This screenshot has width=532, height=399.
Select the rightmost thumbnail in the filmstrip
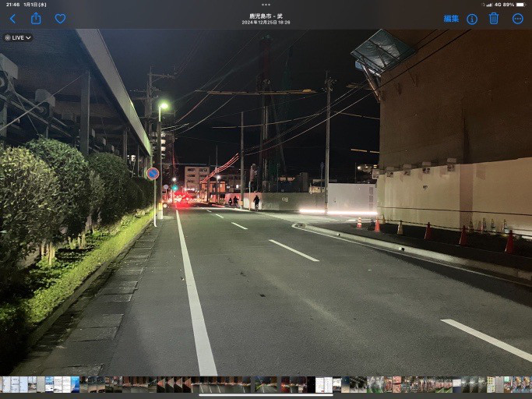pos(527,384)
